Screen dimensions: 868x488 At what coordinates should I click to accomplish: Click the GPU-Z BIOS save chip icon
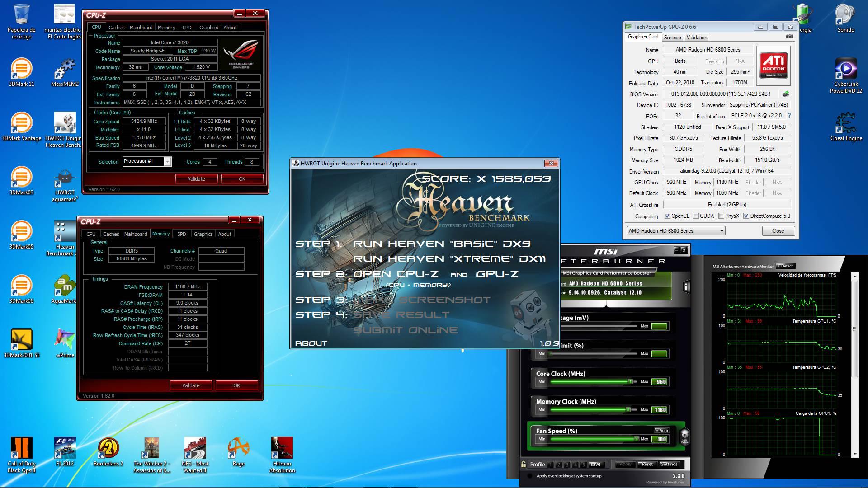(x=786, y=94)
